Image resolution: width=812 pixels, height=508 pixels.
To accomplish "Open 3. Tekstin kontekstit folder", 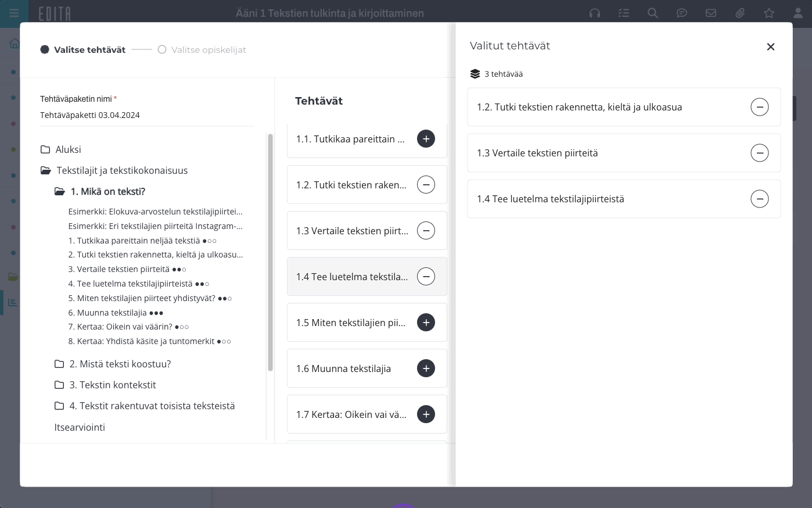I will pyautogui.click(x=105, y=385).
